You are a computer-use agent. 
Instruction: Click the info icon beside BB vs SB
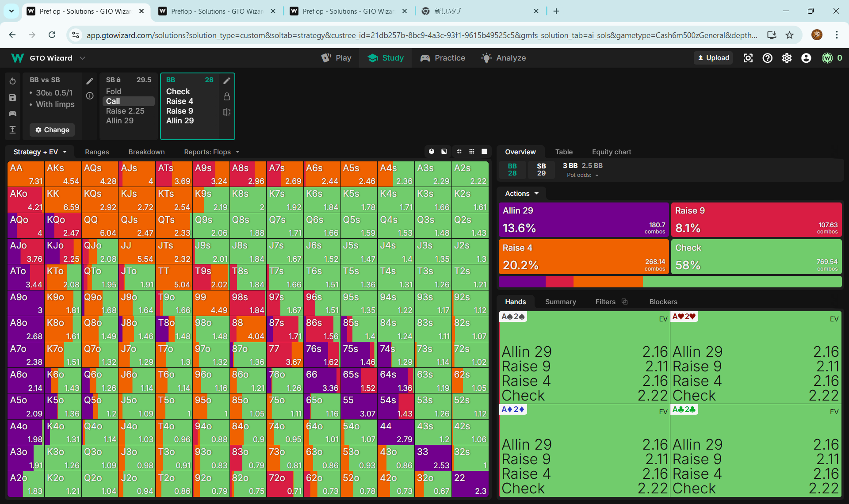(90, 96)
